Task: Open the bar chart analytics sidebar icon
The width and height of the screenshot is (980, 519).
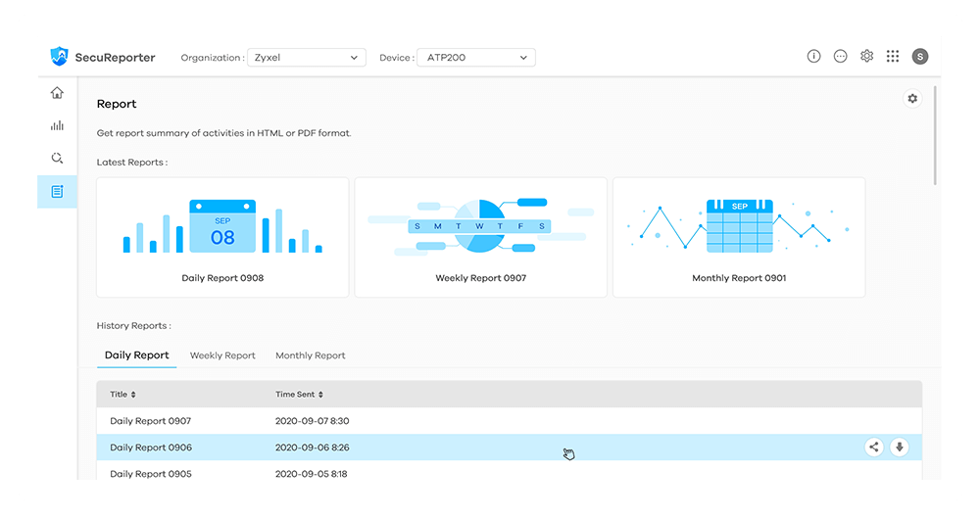Action: (57, 125)
